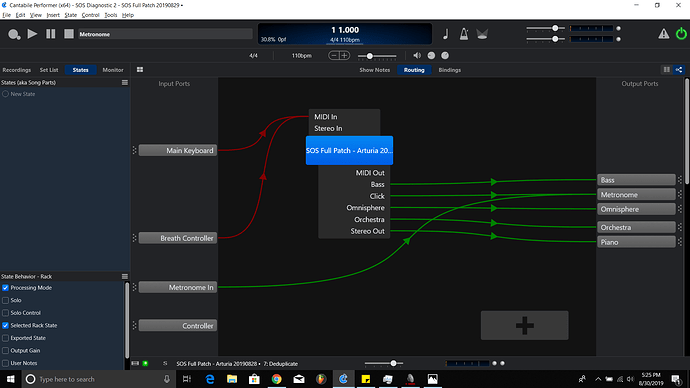
Task: Switch to the Monitor tab
Action: [113, 70]
